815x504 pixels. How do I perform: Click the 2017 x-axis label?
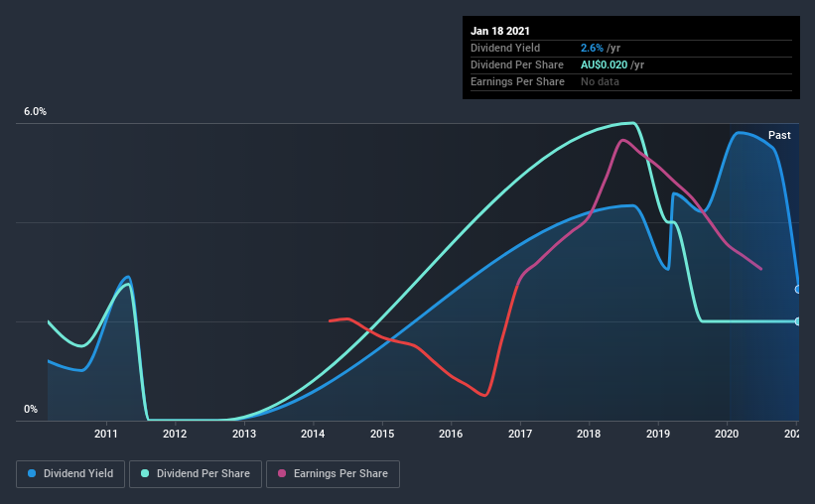point(520,434)
